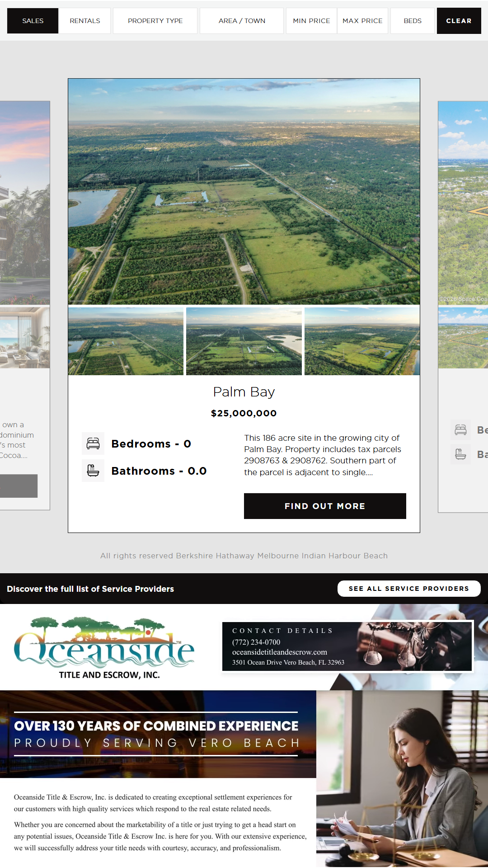The width and height of the screenshot is (488, 868).
Task: Open the third aerial thumbnail
Action: pos(362,341)
